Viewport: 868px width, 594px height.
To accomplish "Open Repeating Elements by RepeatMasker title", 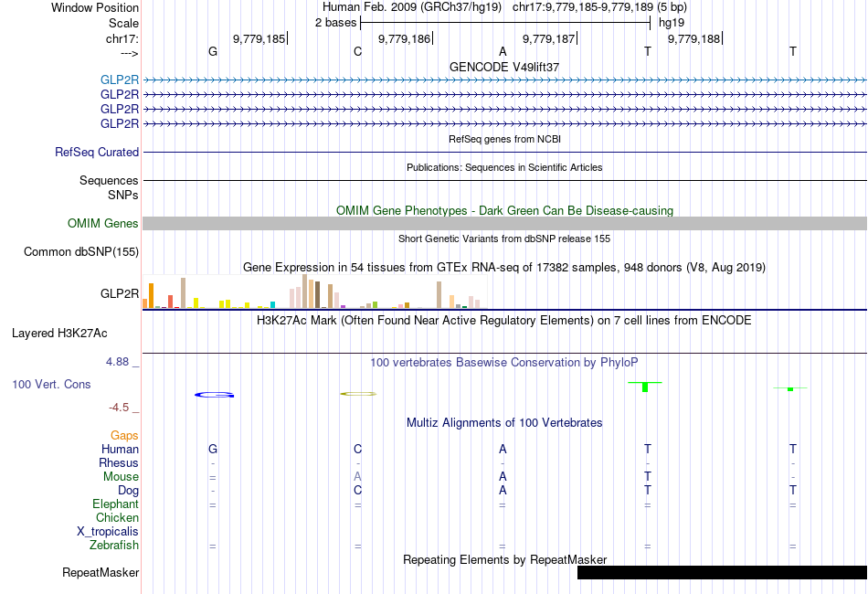I will click(504, 559).
